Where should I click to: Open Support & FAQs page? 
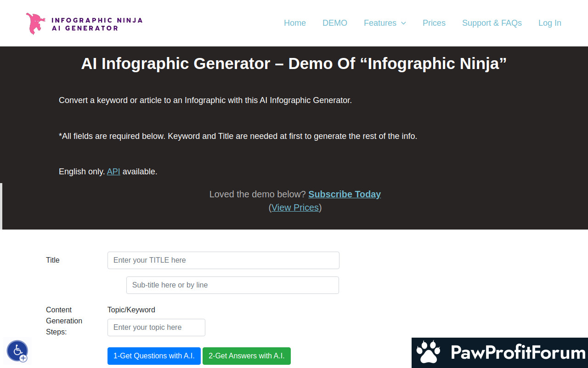click(492, 23)
